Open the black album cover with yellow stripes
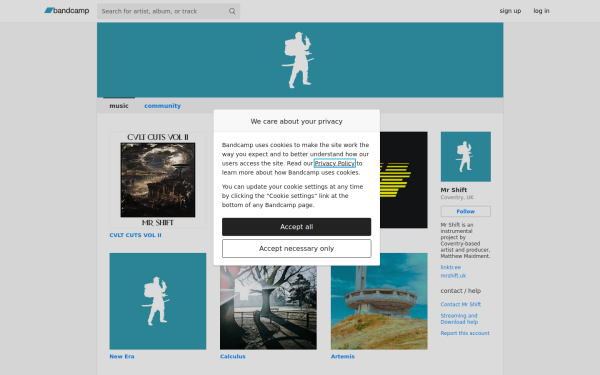600x375 pixels. 404,180
